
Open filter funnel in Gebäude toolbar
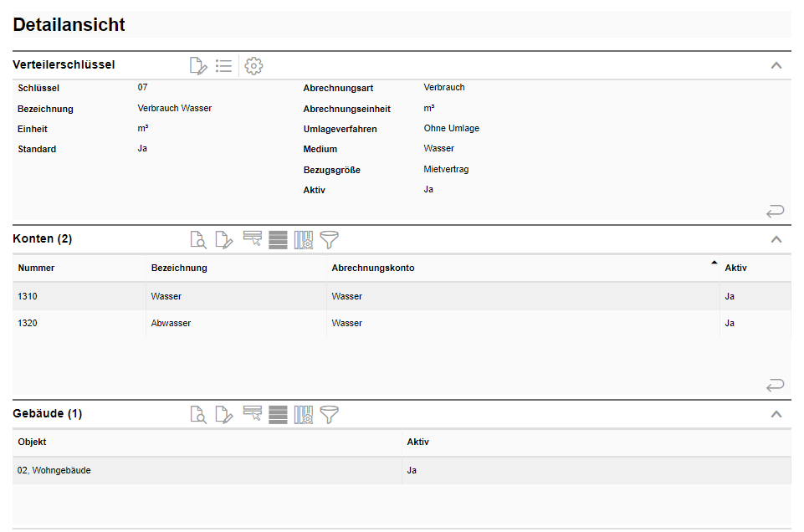coord(330,414)
